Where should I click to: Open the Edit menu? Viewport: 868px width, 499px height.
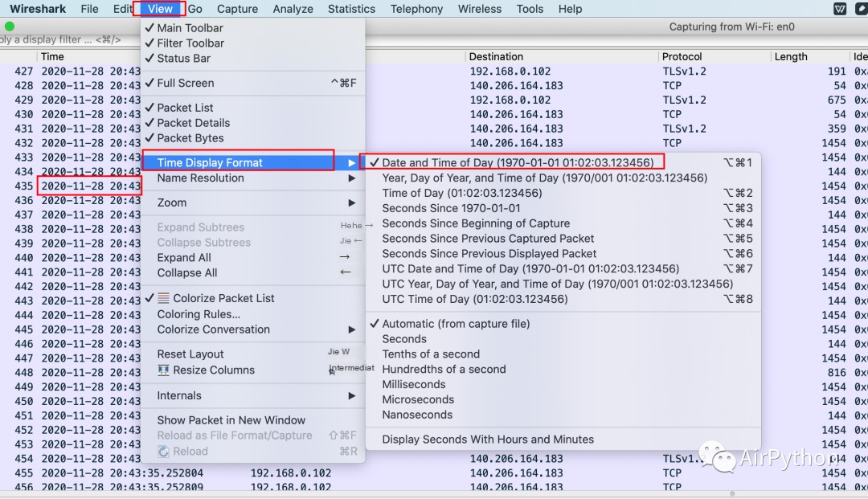pos(122,9)
